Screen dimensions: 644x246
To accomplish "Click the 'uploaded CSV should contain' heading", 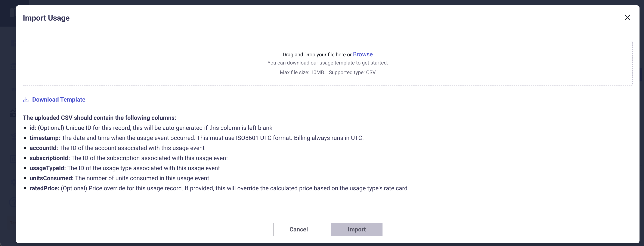I will (99, 118).
